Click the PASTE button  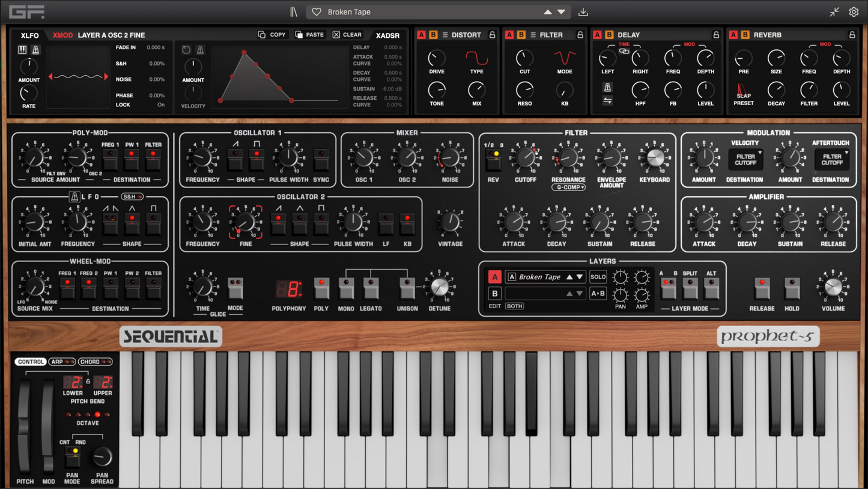pos(309,35)
